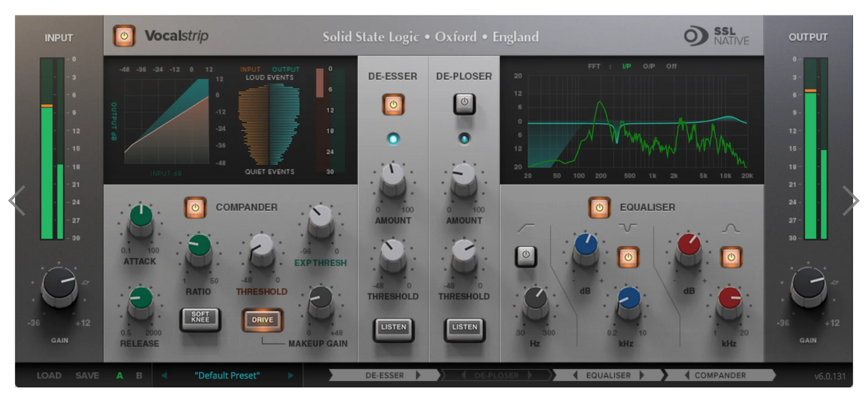Activate the Drive button on the Compander
This screenshot has height=398, width=868.
(x=261, y=319)
